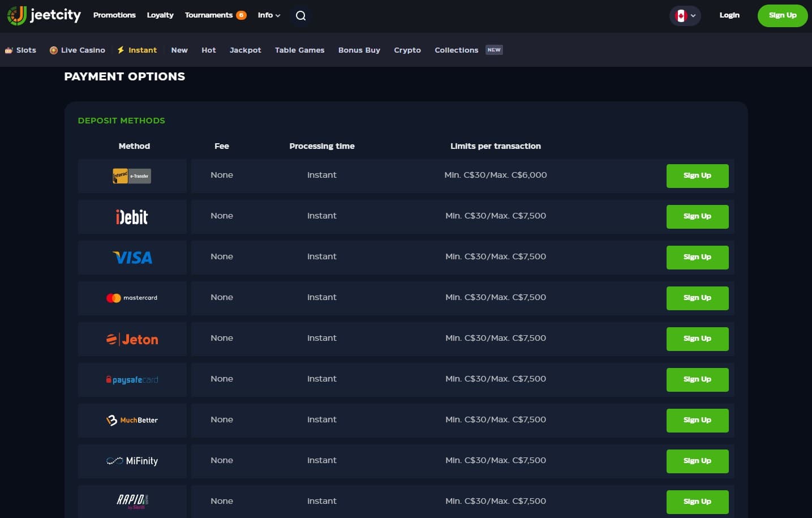The width and height of the screenshot is (812, 518).
Task: Open the search magnifier icon
Action: tap(301, 16)
